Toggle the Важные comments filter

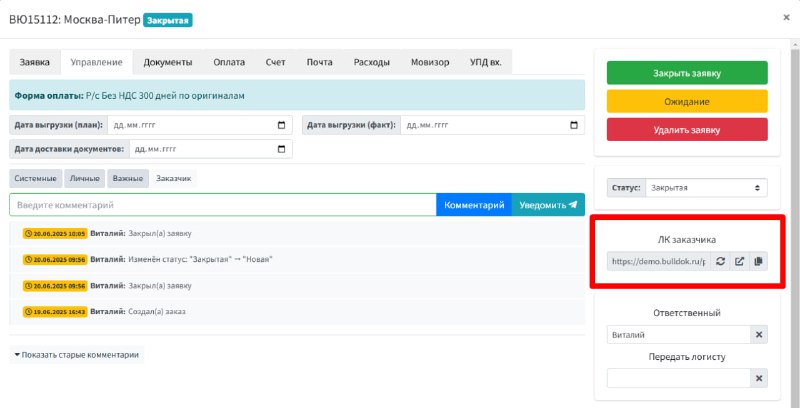(x=128, y=178)
